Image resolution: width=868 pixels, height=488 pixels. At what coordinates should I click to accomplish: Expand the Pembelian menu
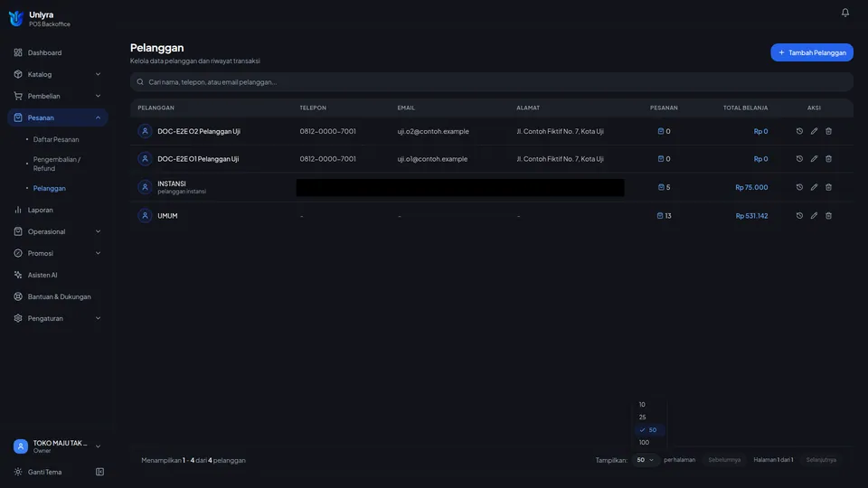(58, 96)
